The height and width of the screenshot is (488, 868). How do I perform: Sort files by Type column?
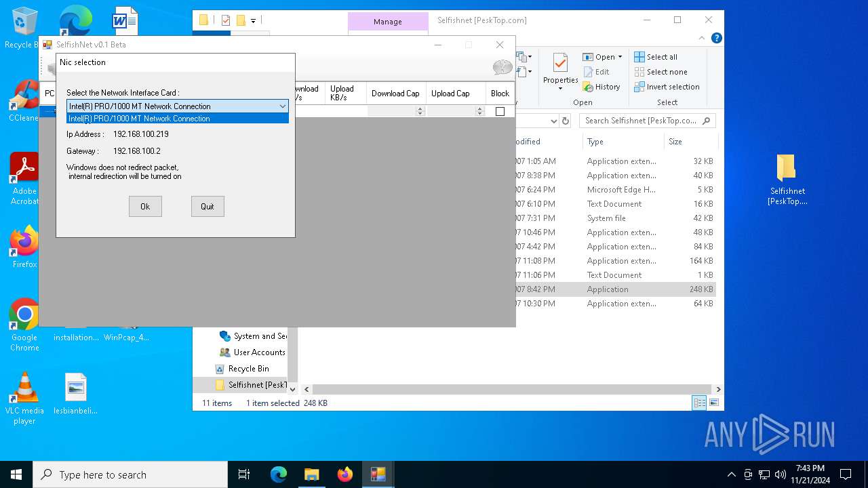(595, 142)
